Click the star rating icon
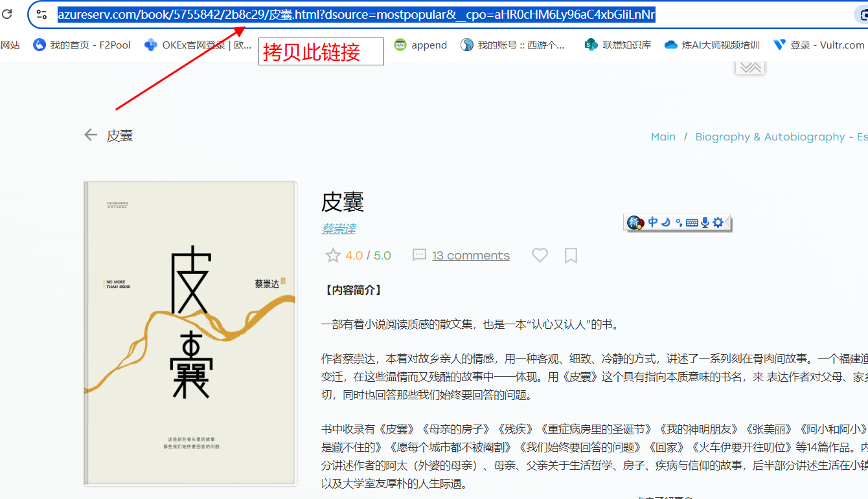Image resolution: width=868 pixels, height=499 pixels. [333, 256]
